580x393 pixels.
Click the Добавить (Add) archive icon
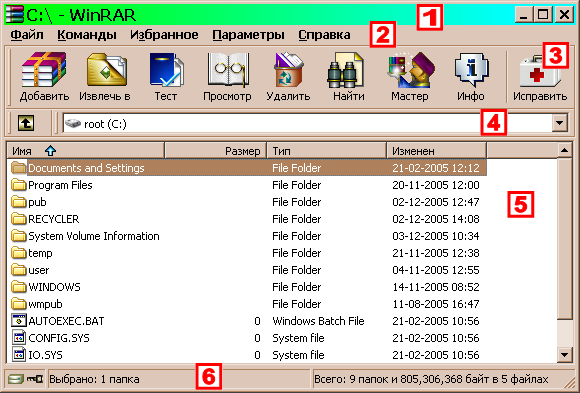pyautogui.click(x=44, y=70)
